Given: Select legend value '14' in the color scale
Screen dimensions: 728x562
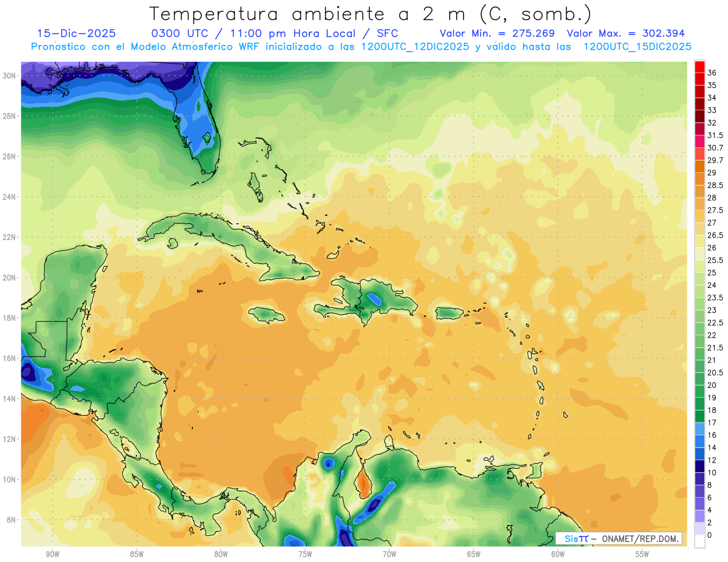Looking at the screenshot, I should coord(712,447).
